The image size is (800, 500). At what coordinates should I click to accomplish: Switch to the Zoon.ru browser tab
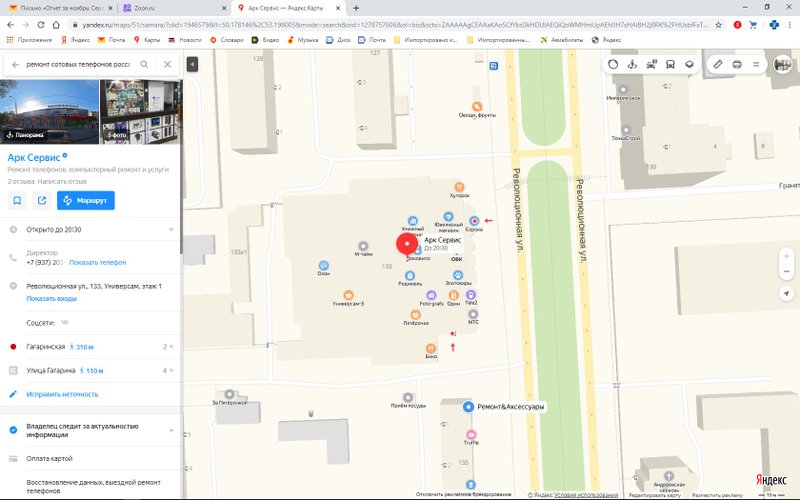point(173,8)
